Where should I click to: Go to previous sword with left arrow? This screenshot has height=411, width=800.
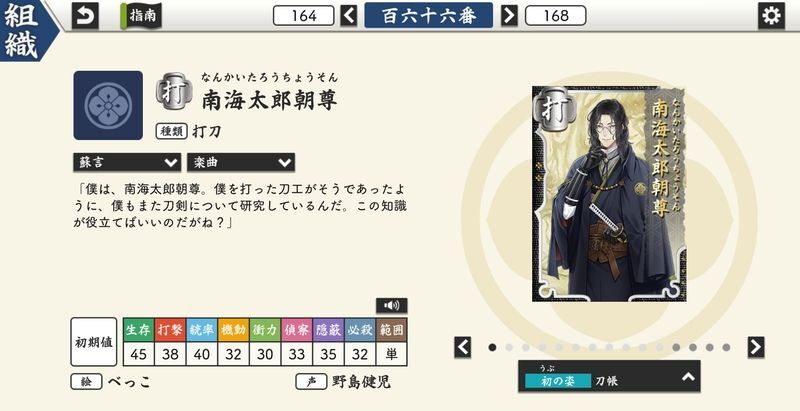pos(349,16)
